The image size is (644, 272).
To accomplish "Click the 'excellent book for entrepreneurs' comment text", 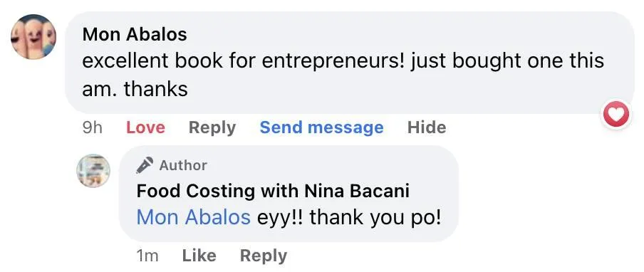I will coord(245,61).
